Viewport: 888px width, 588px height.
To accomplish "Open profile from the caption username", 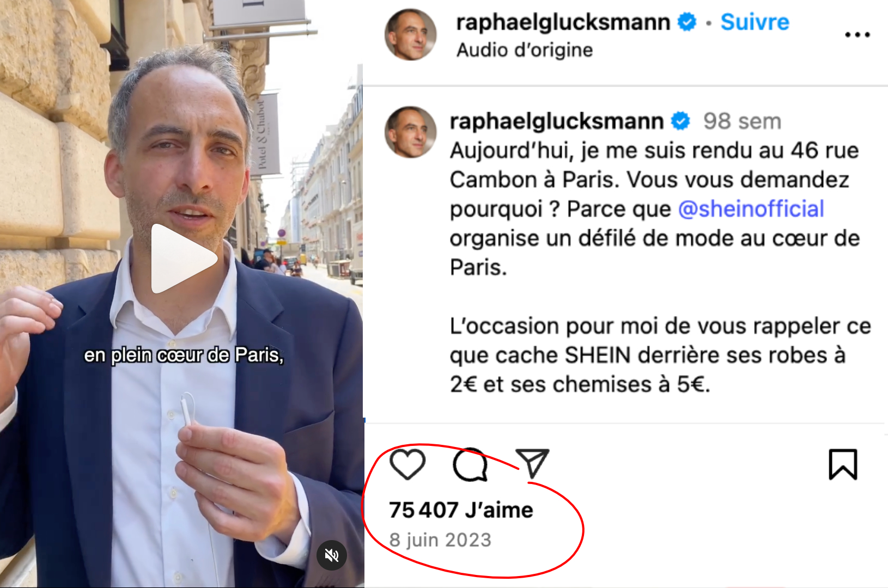I will [x=556, y=121].
